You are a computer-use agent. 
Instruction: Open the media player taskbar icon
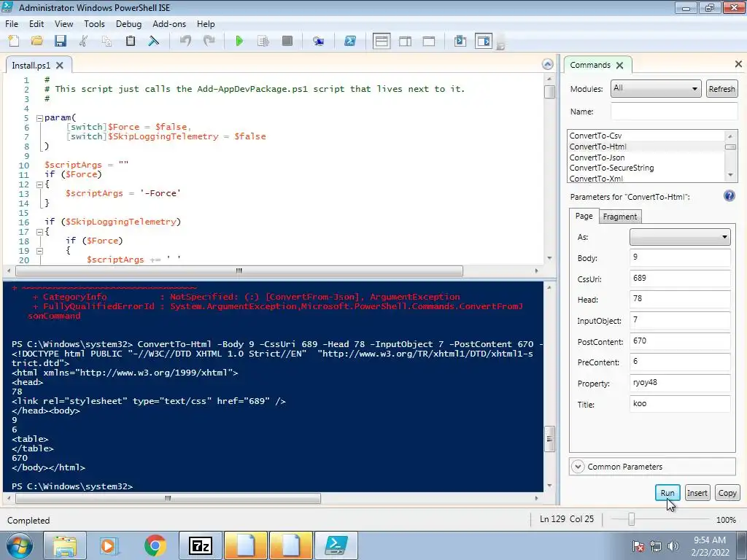pos(108,545)
